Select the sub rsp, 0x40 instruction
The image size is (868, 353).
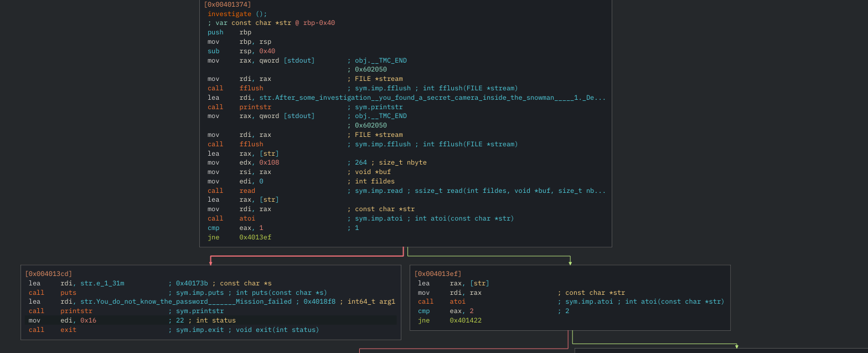pyautogui.click(x=241, y=51)
